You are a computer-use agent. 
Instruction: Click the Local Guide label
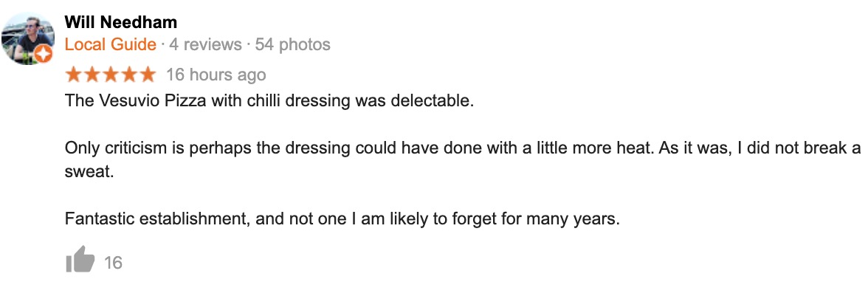(x=110, y=44)
